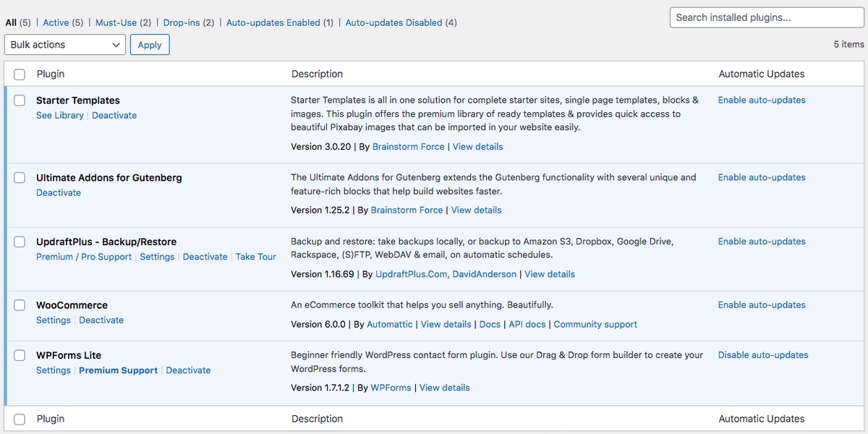Tick the Starter Templates plugin checkbox
Screen dimensions: 868x434
(x=20, y=101)
